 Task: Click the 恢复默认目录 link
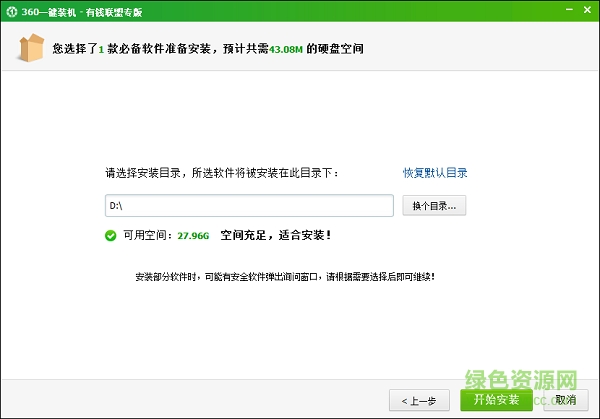click(435, 173)
